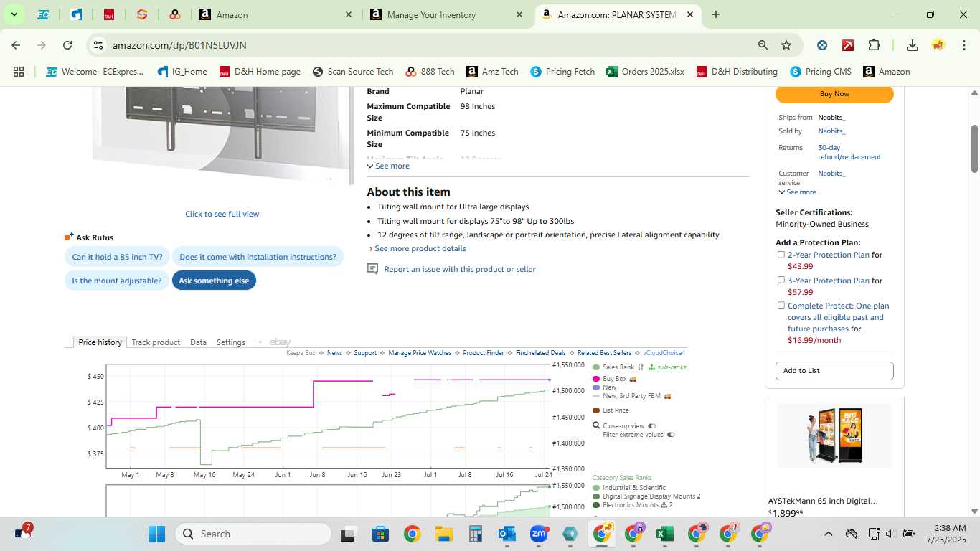Expand 'See more' in seller info box

tap(797, 192)
